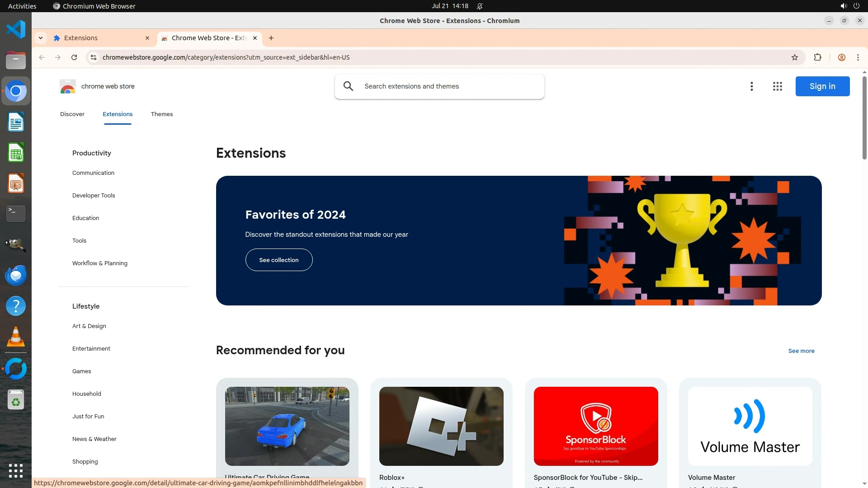This screenshot has height=488, width=868.
Task: Open See more recommended extensions link
Action: pos(801,351)
